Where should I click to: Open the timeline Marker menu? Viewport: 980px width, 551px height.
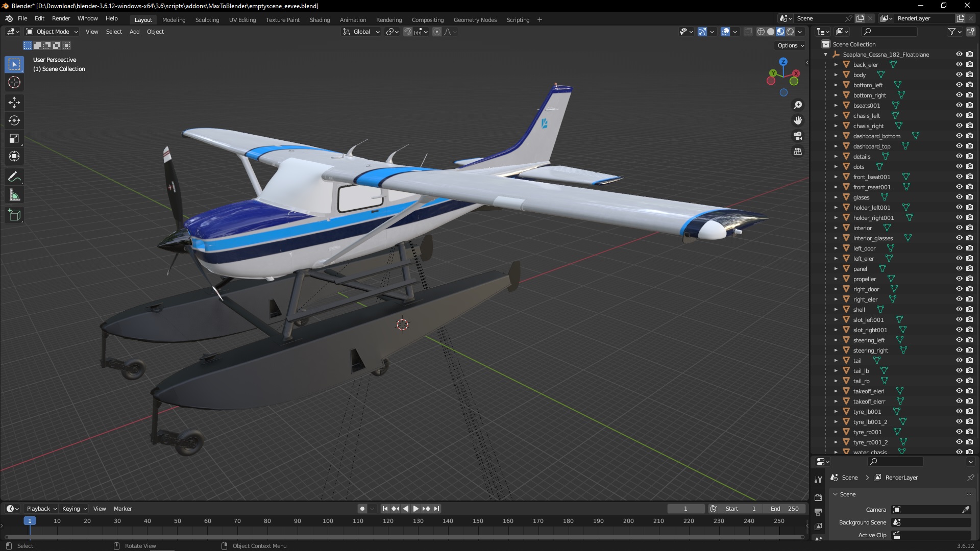[x=122, y=509]
